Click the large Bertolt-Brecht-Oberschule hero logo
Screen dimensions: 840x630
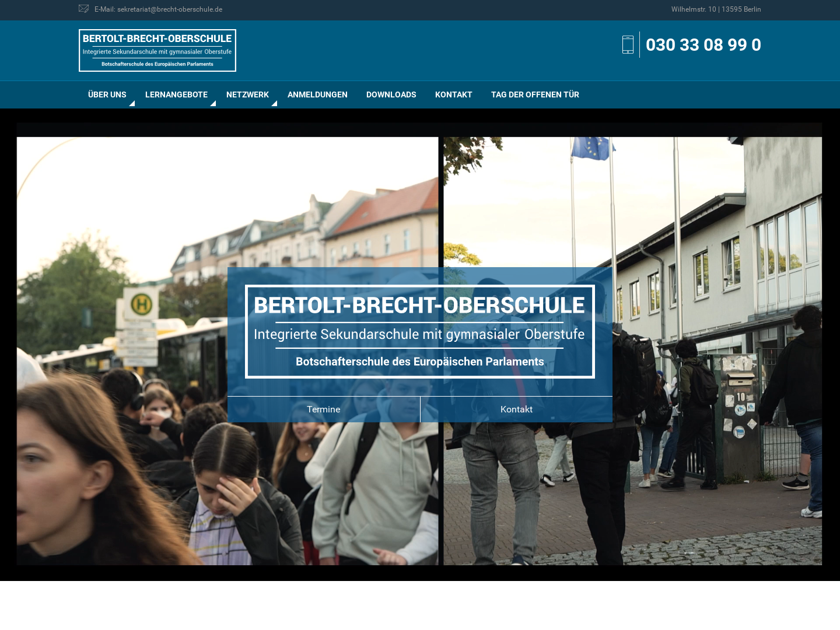[x=420, y=331]
